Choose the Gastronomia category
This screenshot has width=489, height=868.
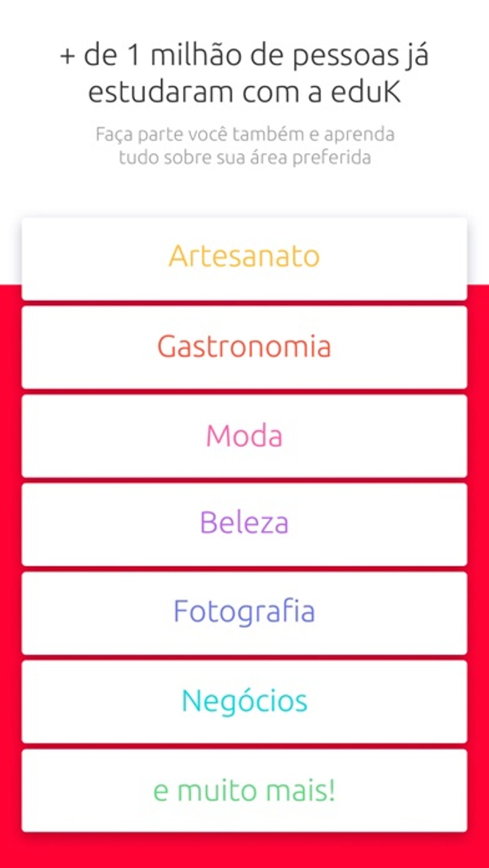click(244, 347)
